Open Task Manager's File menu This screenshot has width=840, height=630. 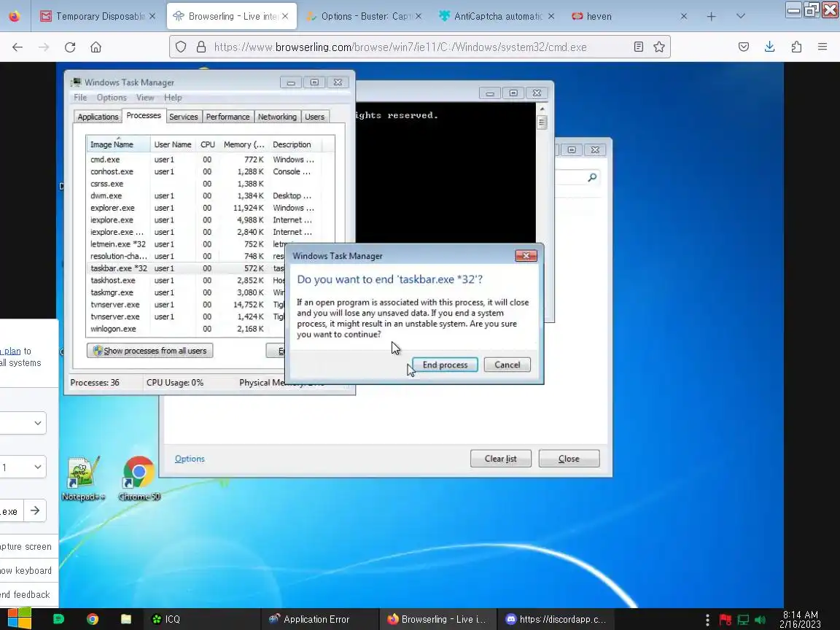[80, 98]
